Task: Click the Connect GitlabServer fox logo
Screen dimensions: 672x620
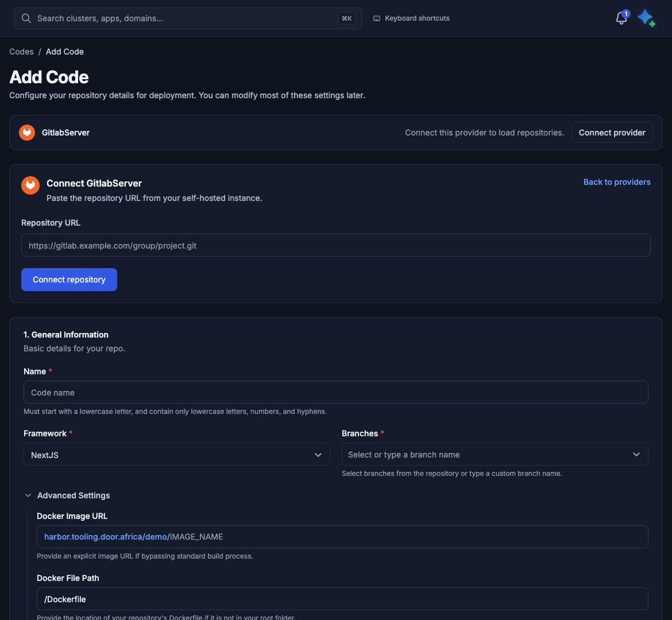Action: (30, 185)
